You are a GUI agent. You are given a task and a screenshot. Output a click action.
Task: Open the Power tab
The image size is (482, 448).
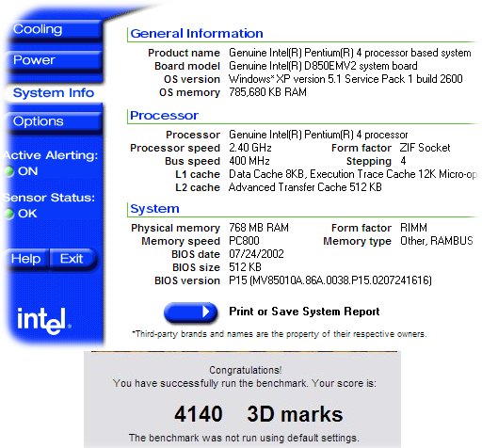pos(55,60)
